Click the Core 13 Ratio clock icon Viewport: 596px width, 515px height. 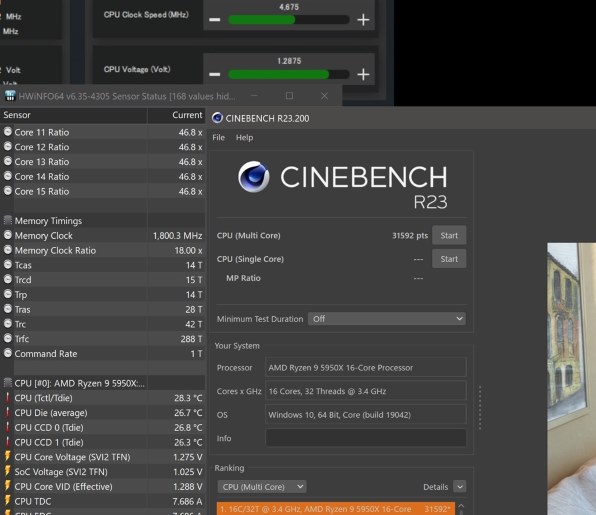(8, 161)
